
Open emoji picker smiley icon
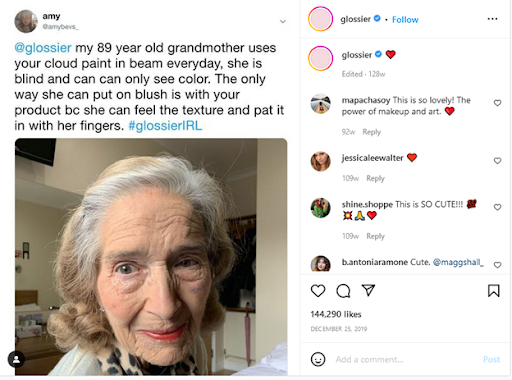click(318, 359)
